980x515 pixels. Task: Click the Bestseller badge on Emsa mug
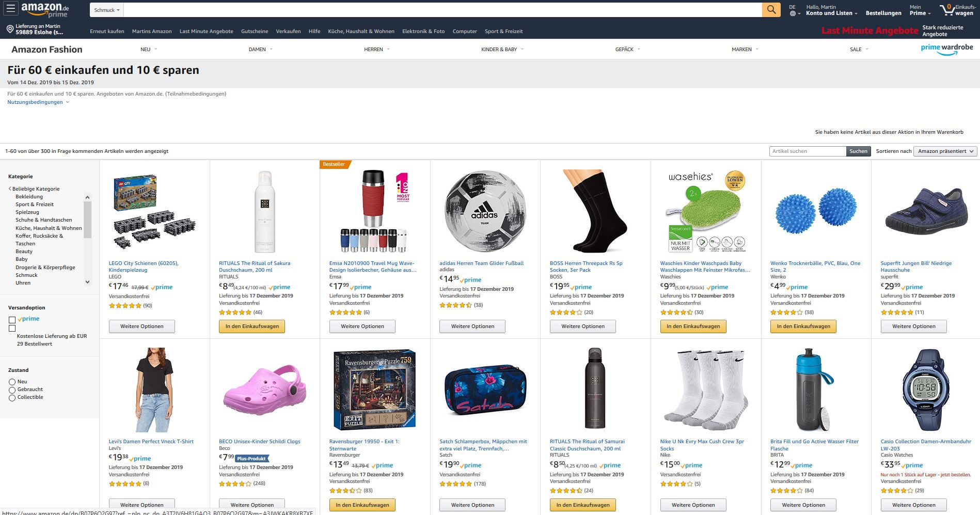pyautogui.click(x=335, y=164)
